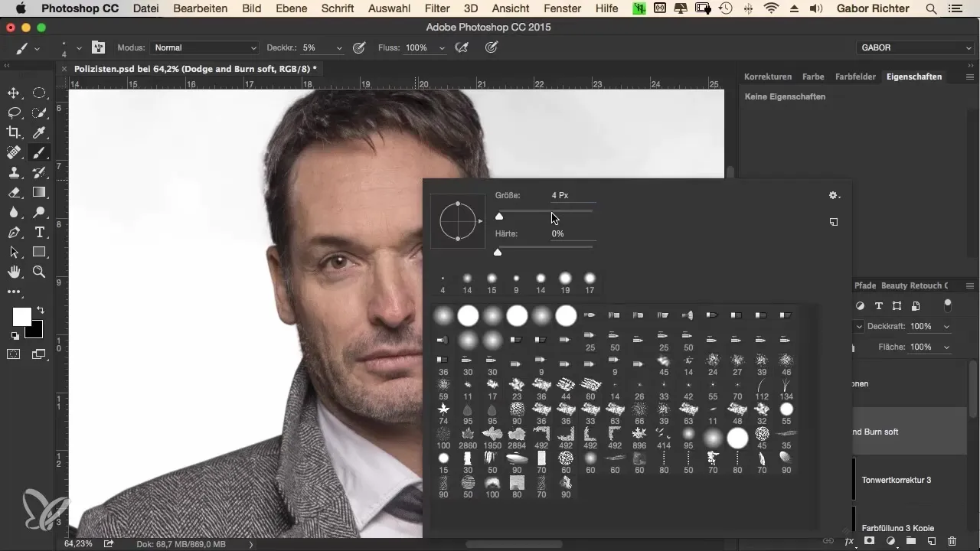Click the Härte percentage field
The height and width of the screenshot is (551, 980).
pos(573,233)
